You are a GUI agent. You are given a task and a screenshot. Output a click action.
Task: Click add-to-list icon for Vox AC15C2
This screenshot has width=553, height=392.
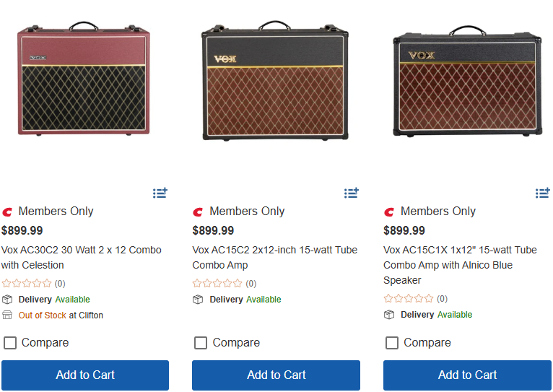(352, 193)
